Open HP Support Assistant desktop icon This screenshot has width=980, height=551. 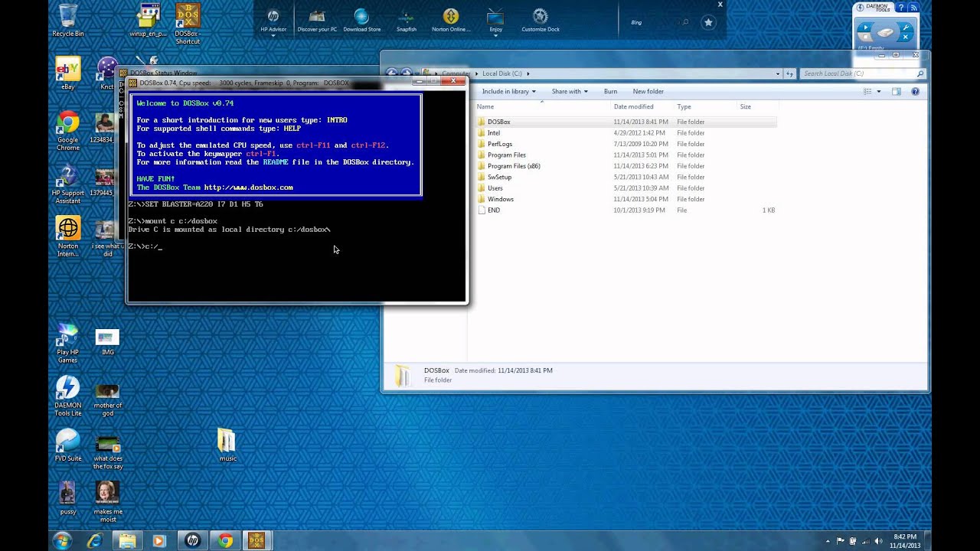pyautogui.click(x=67, y=184)
